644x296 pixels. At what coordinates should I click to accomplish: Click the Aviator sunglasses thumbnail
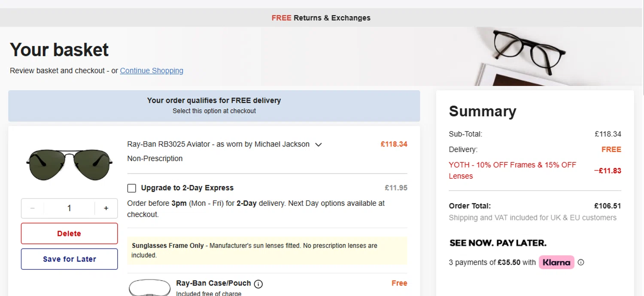[x=69, y=164]
